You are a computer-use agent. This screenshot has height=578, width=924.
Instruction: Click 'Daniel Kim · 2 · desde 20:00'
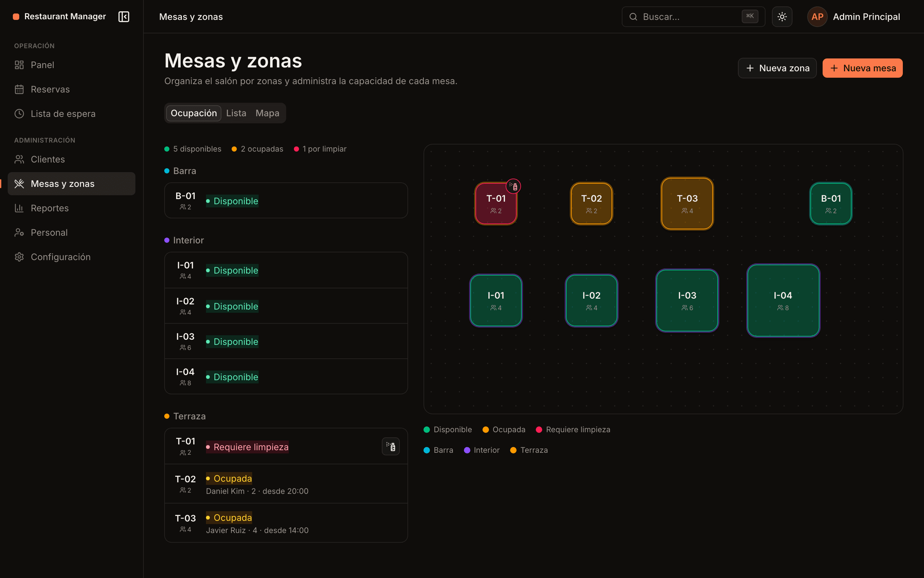[257, 491]
